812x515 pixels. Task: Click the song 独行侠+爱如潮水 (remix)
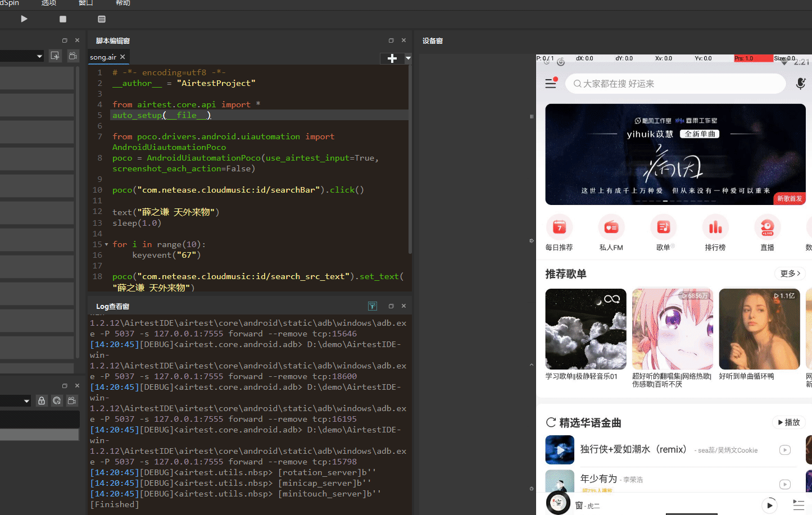coord(633,449)
